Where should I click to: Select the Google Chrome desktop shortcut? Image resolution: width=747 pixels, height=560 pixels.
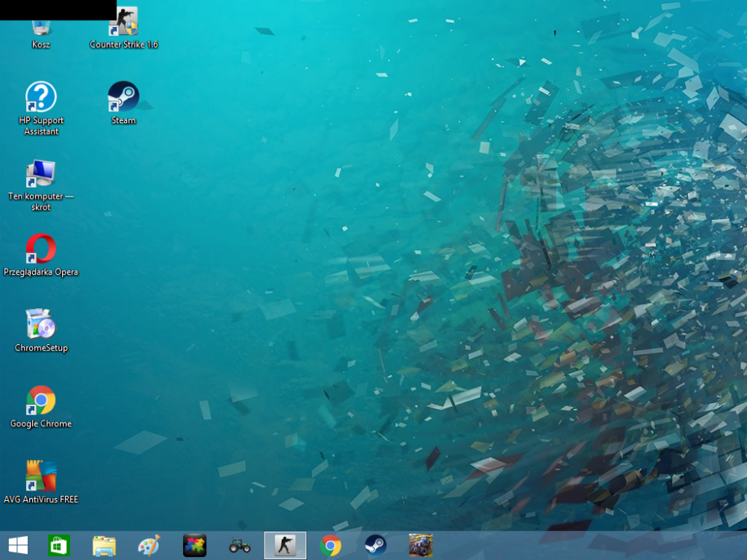tap(41, 402)
